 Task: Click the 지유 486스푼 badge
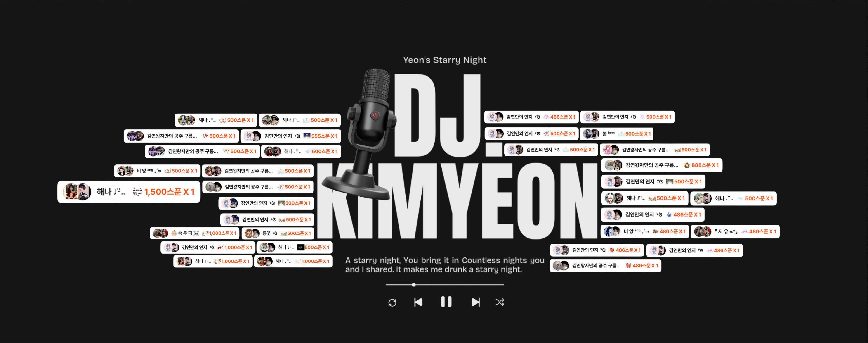tap(735, 232)
